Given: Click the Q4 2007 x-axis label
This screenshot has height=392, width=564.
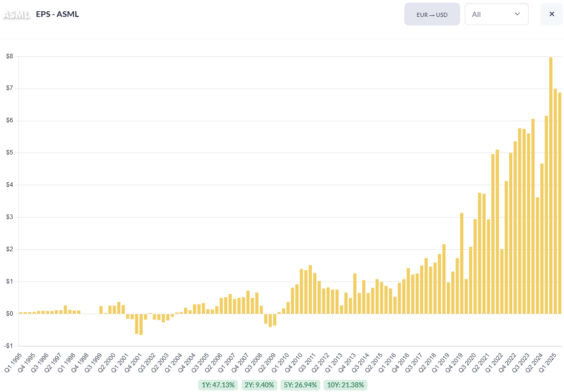Looking at the screenshot, I should [x=240, y=362].
